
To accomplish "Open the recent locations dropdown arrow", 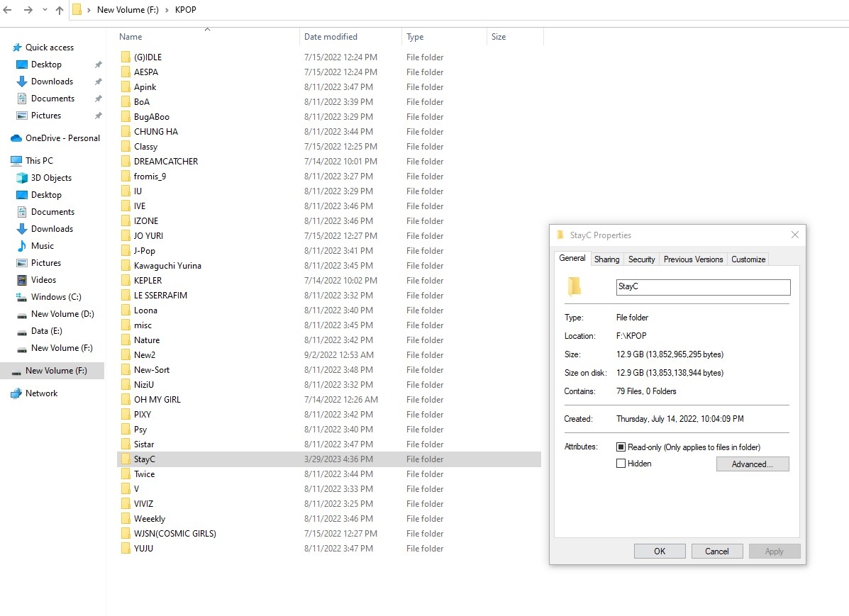I will click(45, 10).
